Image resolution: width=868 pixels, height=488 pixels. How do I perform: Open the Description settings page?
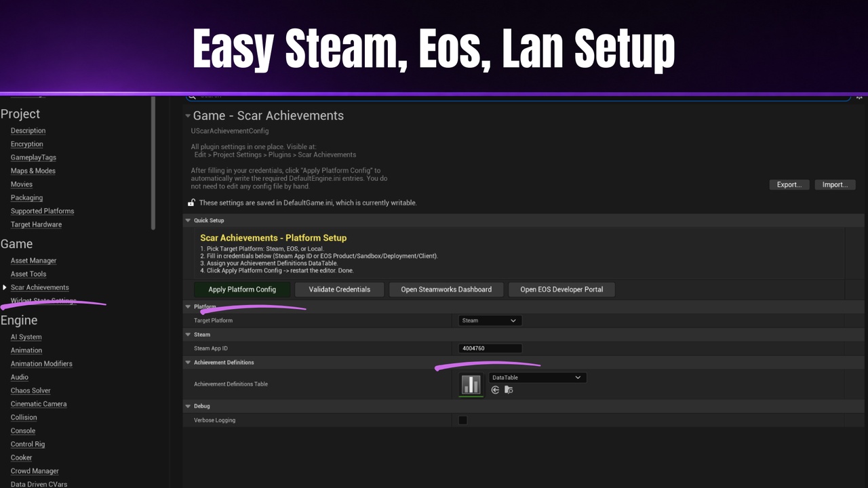coord(28,131)
